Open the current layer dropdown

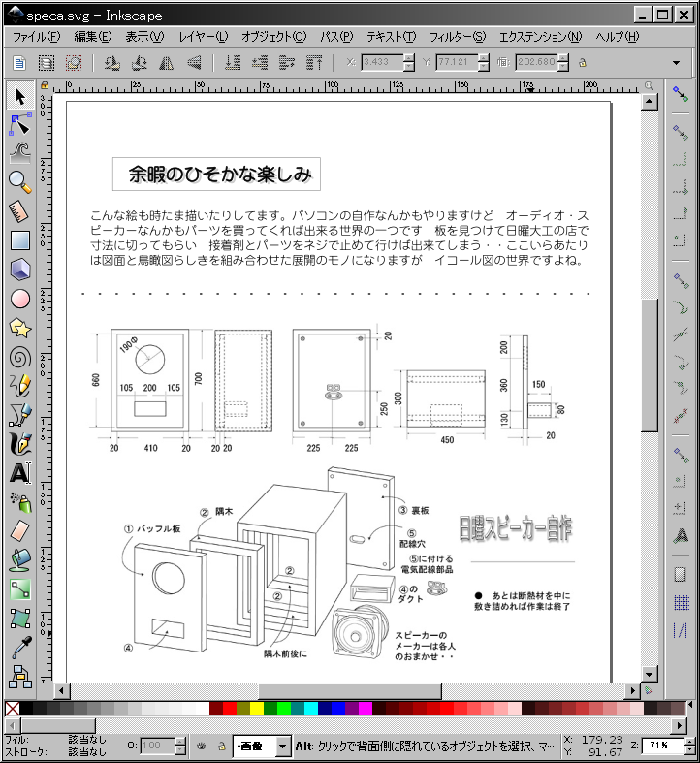click(262, 746)
